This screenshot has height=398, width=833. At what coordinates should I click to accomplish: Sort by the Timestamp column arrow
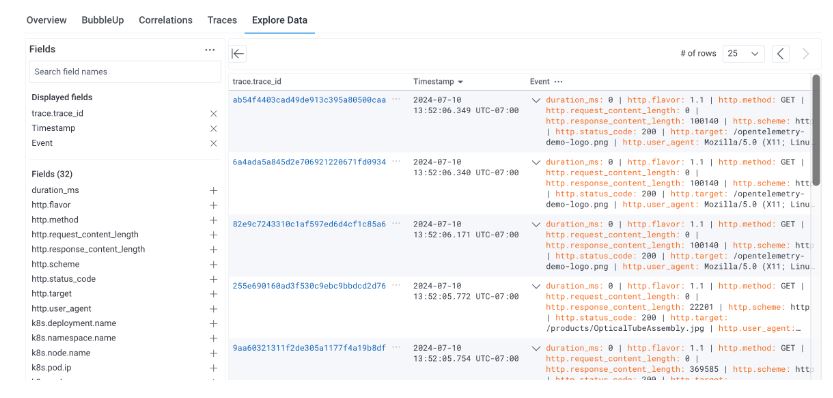tap(460, 82)
